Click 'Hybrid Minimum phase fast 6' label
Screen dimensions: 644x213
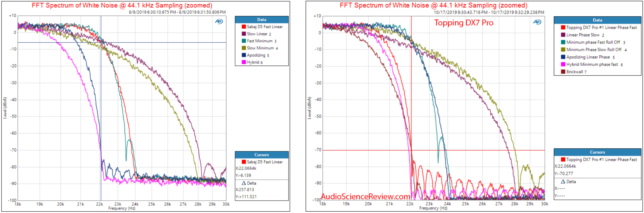click(594, 64)
